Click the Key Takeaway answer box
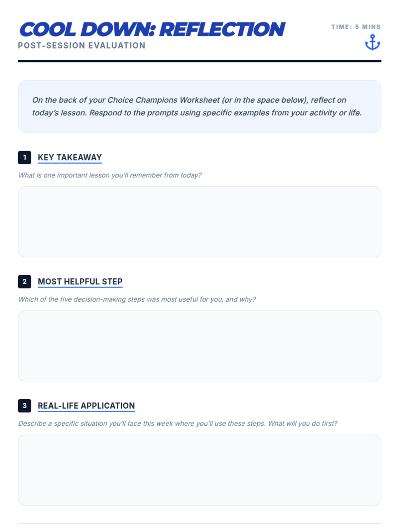The width and height of the screenshot is (399, 532). pyautogui.click(x=199, y=222)
